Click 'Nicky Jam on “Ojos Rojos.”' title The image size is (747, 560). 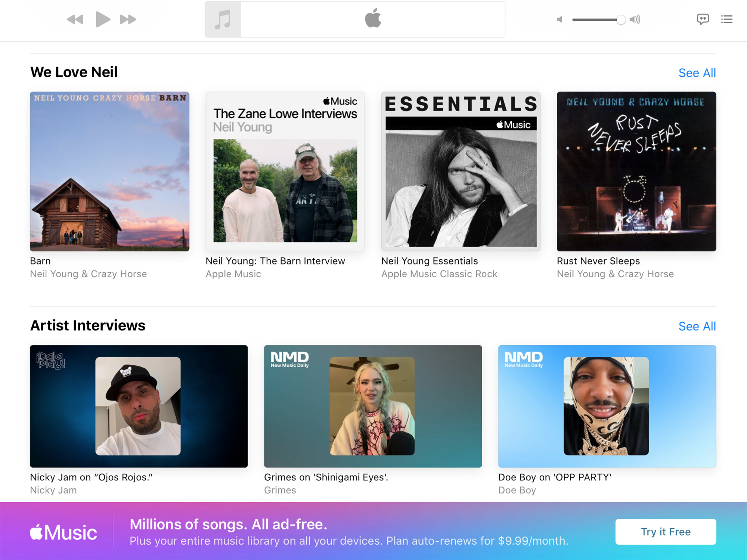tap(91, 477)
